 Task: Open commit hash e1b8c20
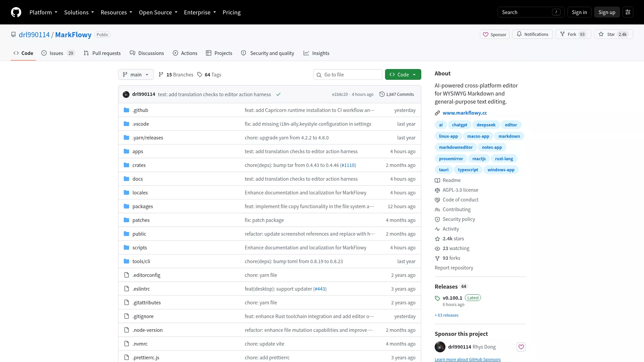point(340,95)
